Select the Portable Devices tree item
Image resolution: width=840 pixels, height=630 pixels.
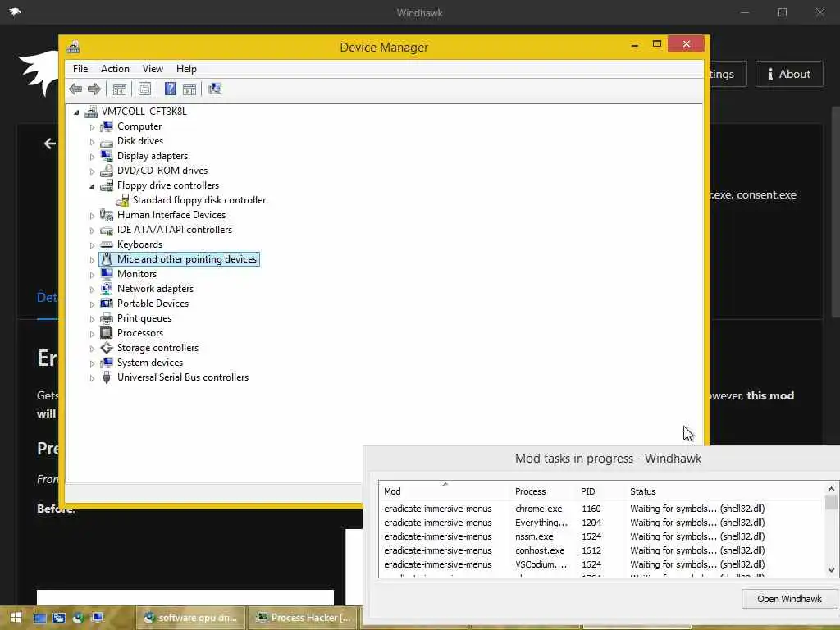[x=153, y=304]
